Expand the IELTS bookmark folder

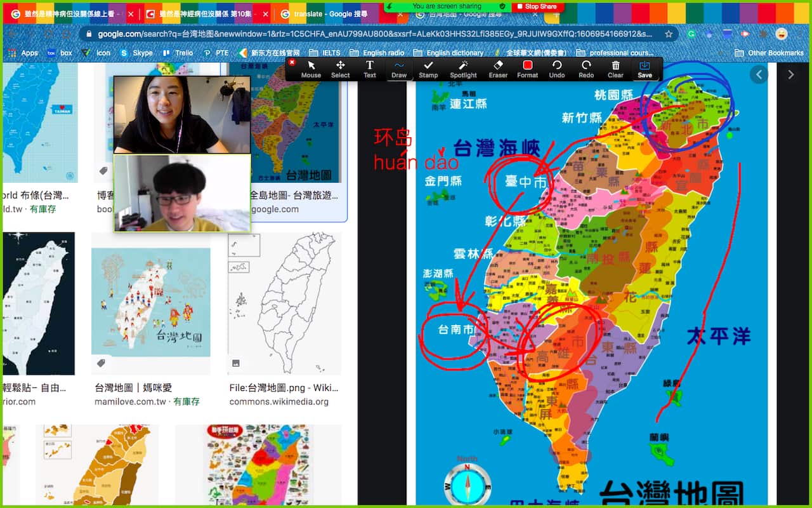pos(325,53)
